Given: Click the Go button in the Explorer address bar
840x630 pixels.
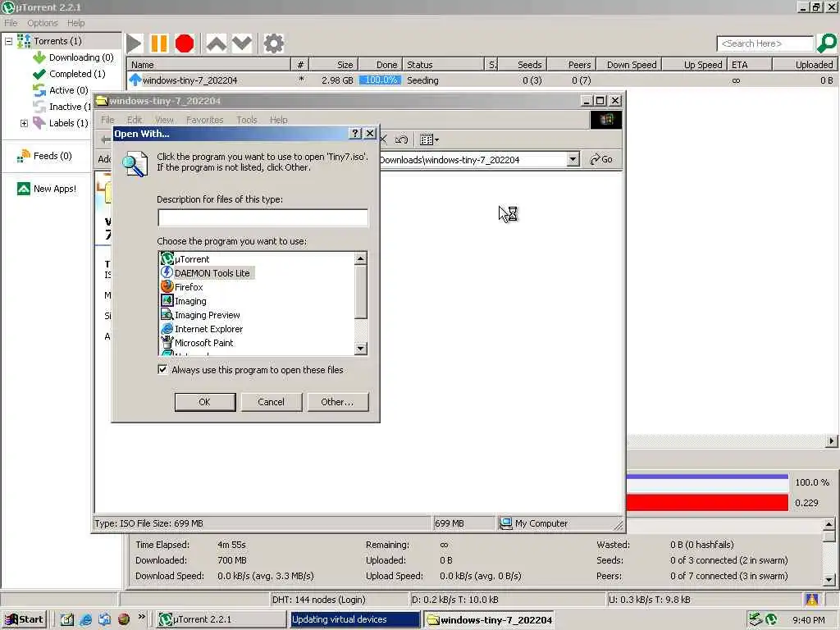Looking at the screenshot, I should (601, 159).
